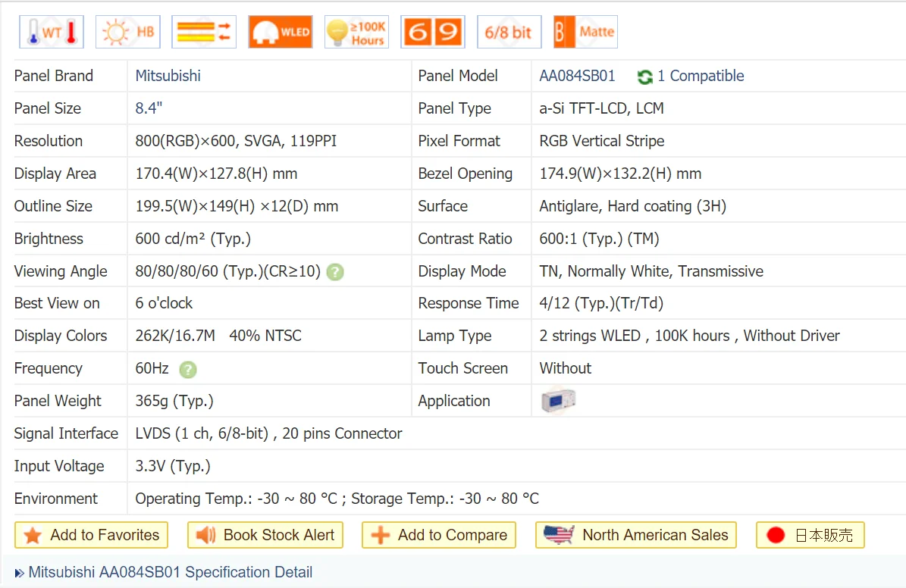Screen dimensions: 906x588
Task: Click the Panel Brand label
Action: (x=54, y=76)
